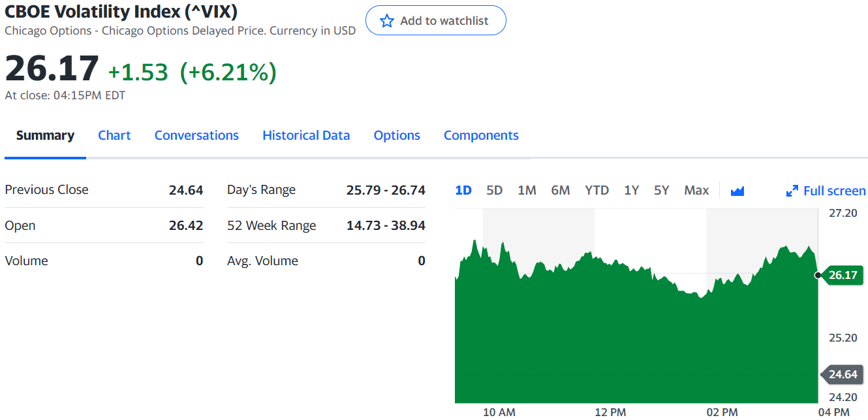Click the 02 PM chart axis label
This screenshot has width=868, height=420.
pyautogui.click(x=722, y=412)
